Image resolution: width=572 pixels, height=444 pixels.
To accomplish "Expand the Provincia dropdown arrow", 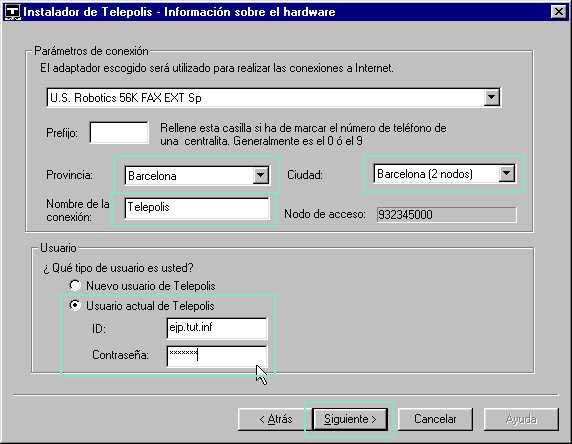I will [260, 175].
